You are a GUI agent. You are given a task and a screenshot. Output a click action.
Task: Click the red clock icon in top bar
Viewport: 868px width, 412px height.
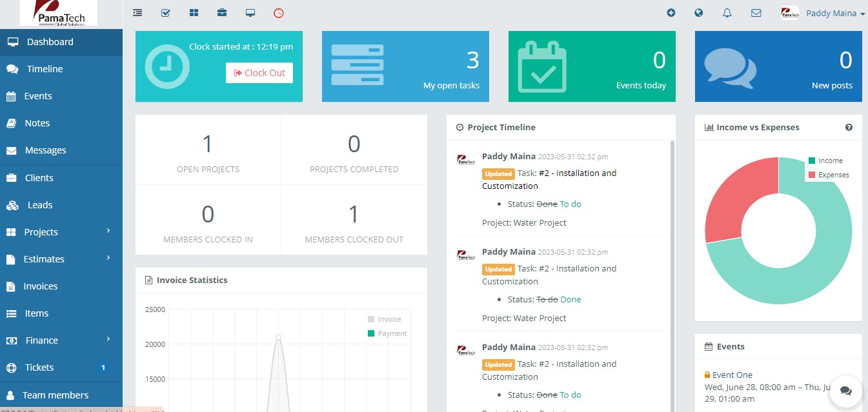pos(279,13)
